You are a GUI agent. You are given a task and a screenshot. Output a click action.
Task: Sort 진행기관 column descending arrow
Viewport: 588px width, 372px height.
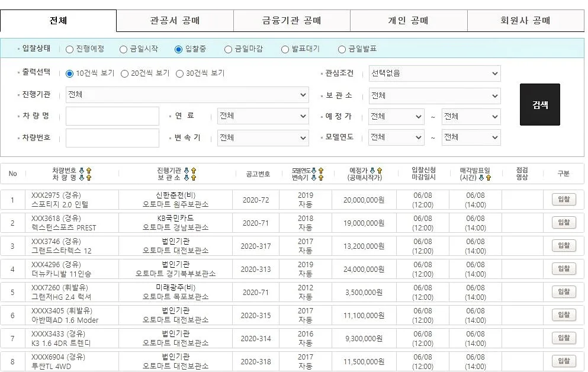pos(187,171)
